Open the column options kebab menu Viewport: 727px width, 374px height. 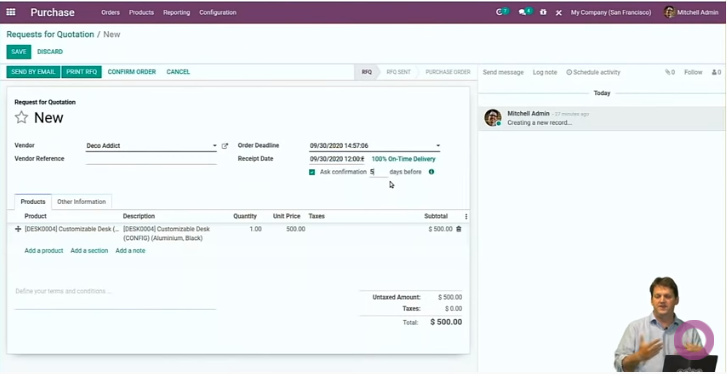(466, 216)
